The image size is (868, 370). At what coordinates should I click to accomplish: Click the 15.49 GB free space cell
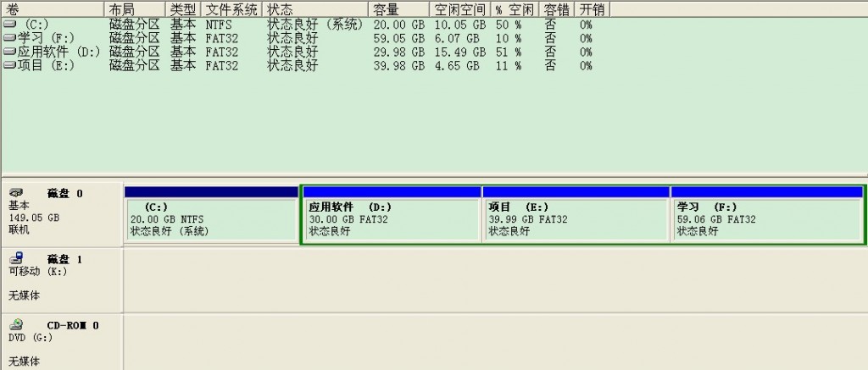coord(460,52)
